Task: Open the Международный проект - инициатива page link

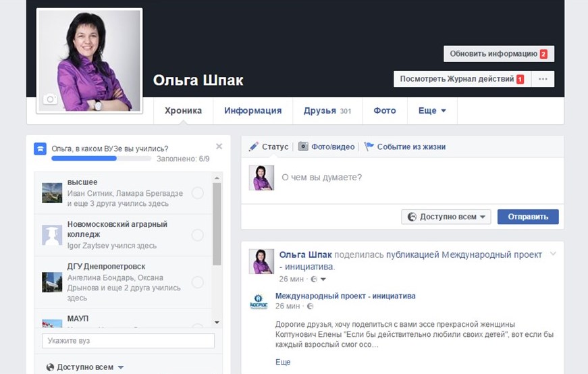Action: [346, 296]
